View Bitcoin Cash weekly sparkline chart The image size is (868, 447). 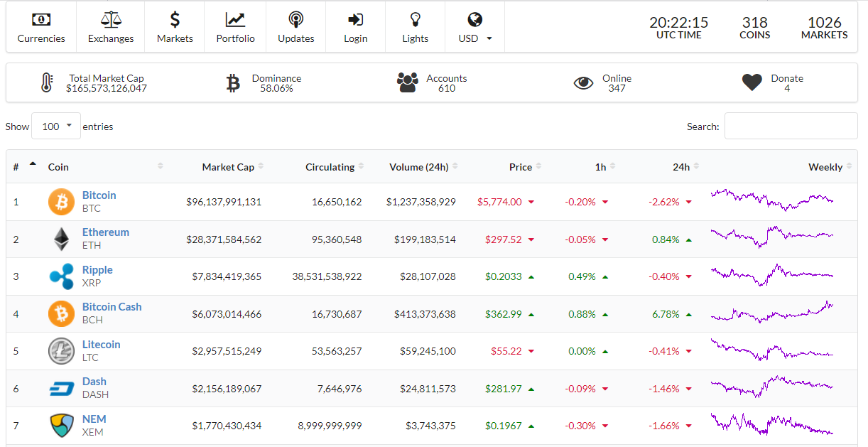[x=772, y=312]
